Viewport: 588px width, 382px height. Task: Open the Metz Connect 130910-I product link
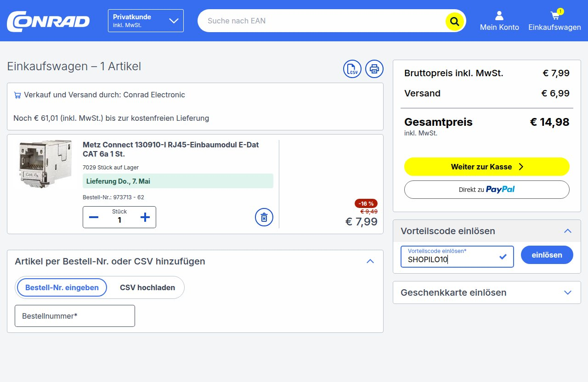[170, 149]
